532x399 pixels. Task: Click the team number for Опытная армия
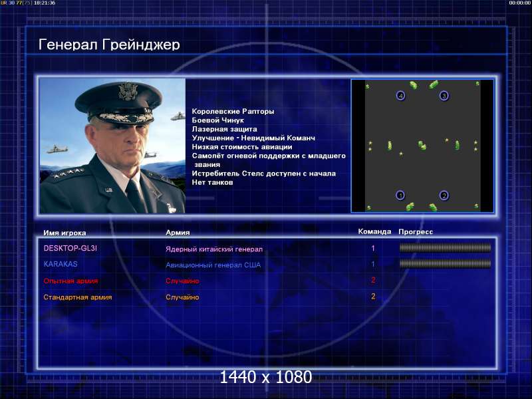point(373,280)
